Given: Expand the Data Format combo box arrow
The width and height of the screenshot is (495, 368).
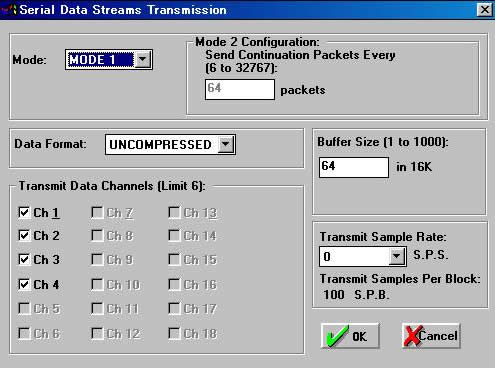Looking at the screenshot, I should 226,144.
